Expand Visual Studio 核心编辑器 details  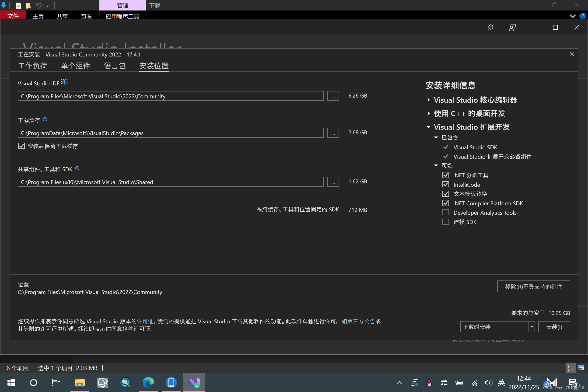(x=429, y=100)
